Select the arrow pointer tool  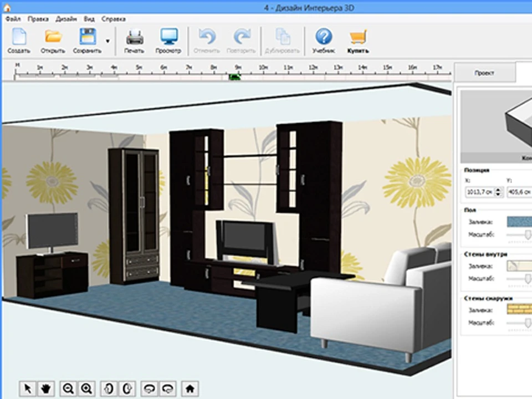28,388
